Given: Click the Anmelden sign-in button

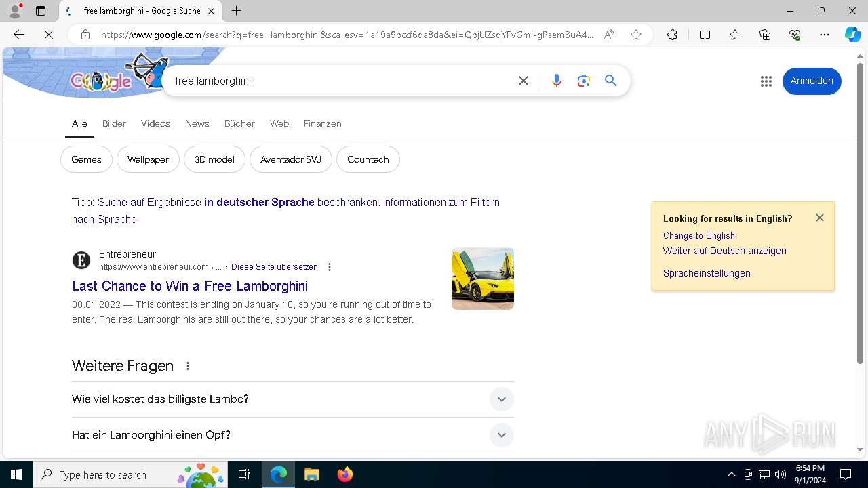Looking at the screenshot, I should 812,81.
